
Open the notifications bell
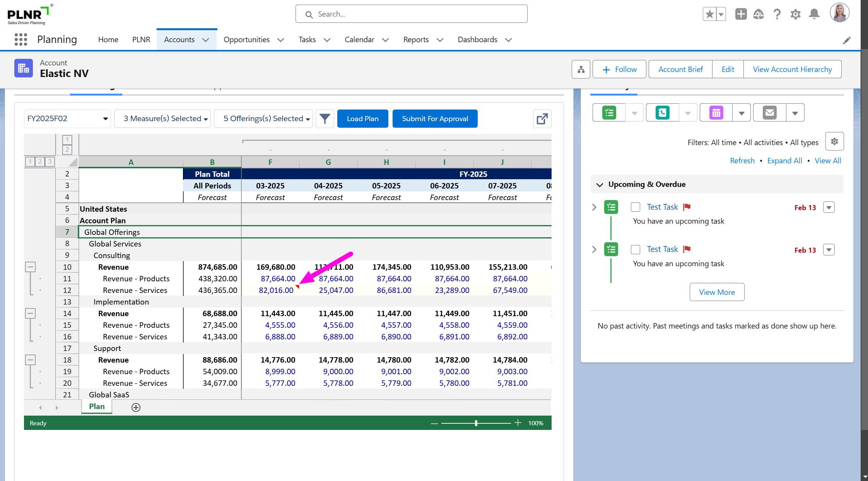tap(814, 14)
